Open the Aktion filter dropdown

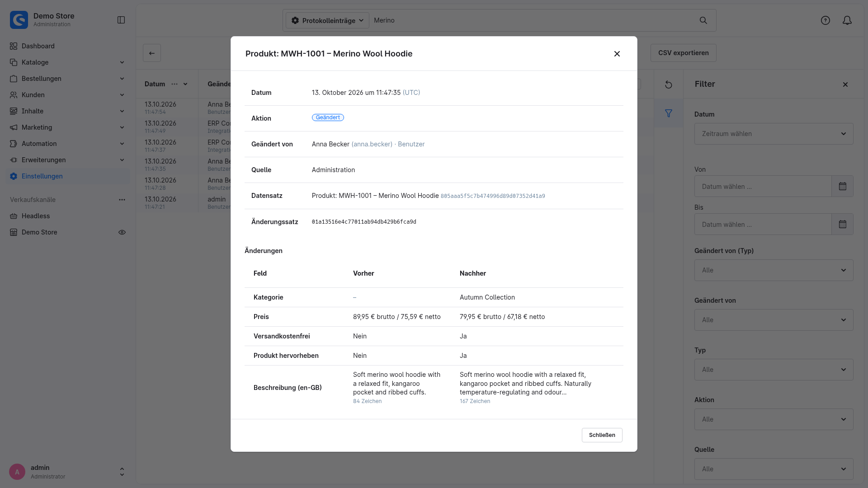[774, 419]
